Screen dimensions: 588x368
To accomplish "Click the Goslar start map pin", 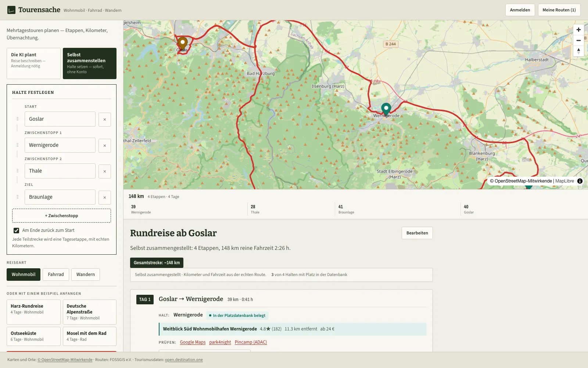I will pos(183,43).
